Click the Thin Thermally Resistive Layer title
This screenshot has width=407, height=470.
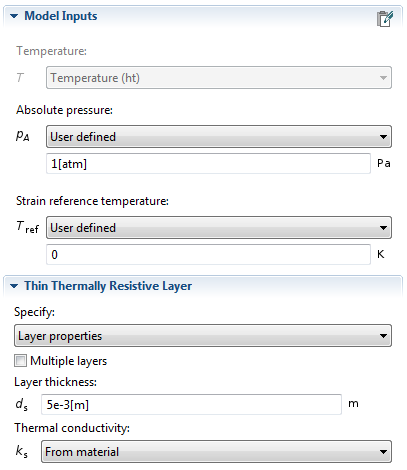108,286
